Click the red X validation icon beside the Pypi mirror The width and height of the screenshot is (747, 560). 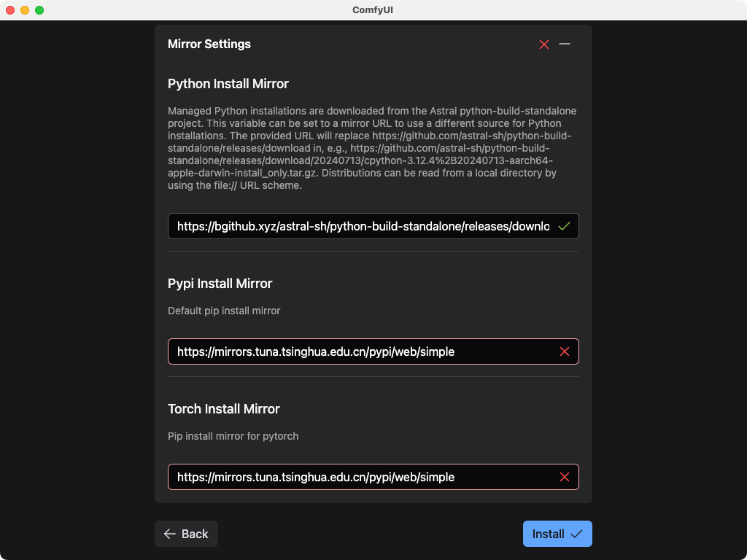click(x=564, y=351)
